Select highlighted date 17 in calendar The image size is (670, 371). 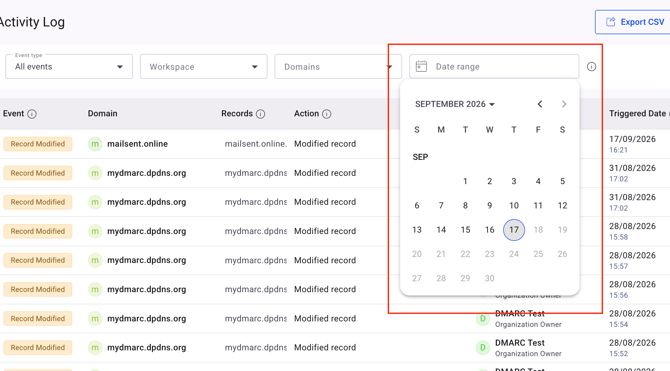coord(514,230)
